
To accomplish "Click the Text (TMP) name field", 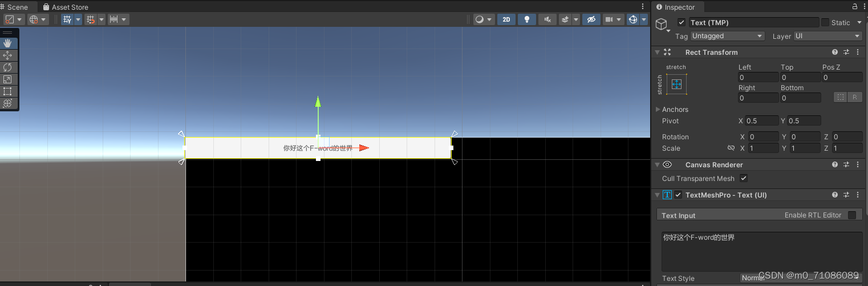I will 753,22.
